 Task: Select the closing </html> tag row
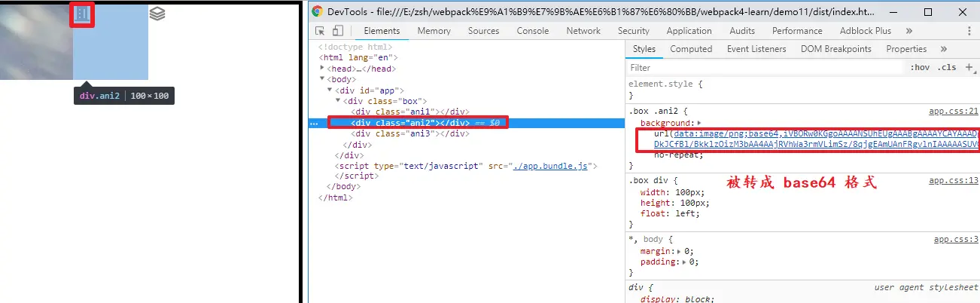tap(336, 197)
